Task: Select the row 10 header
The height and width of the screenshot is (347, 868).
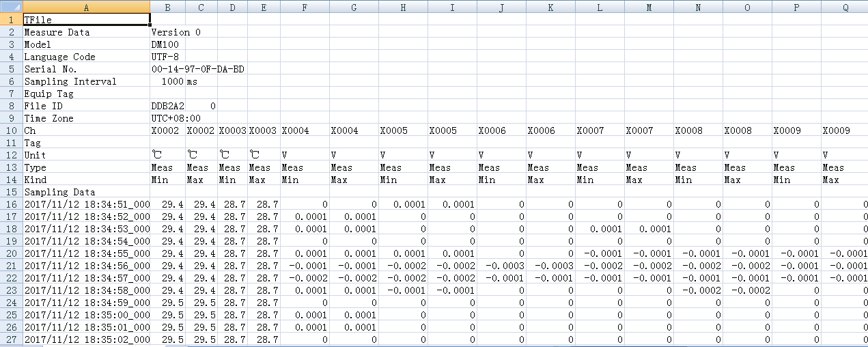Action: click(x=11, y=130)
